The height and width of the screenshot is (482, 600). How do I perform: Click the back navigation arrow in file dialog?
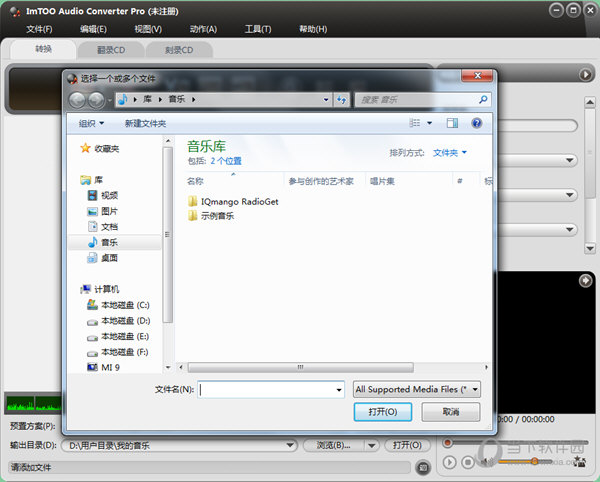[x=78, y=100]
